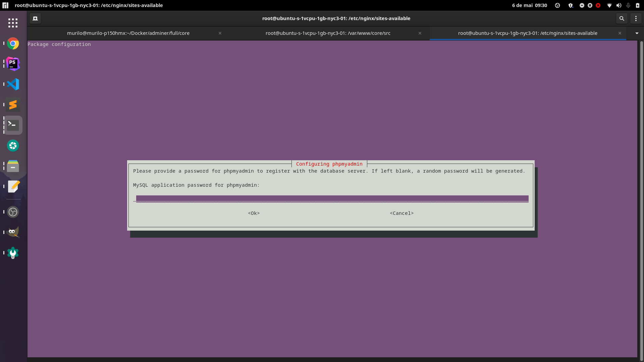Select the /etc/nginx/sites-available tab

click(528, 33)
